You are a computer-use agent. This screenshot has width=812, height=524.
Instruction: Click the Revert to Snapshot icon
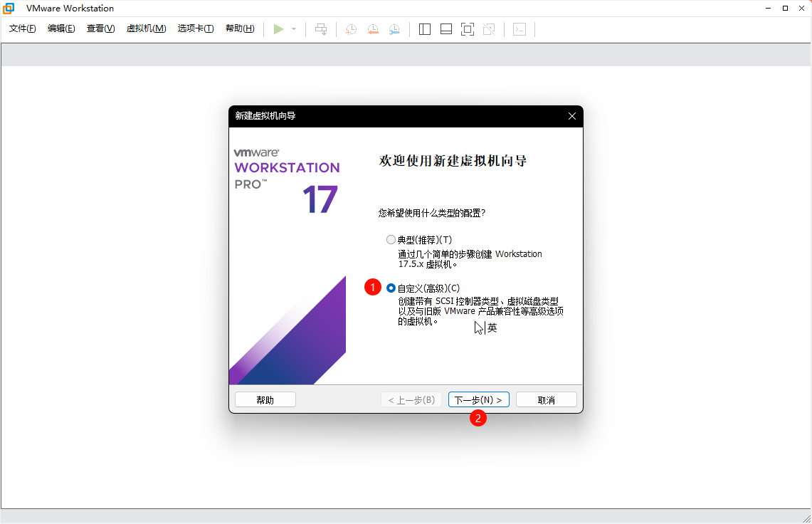tap(373, 29)
